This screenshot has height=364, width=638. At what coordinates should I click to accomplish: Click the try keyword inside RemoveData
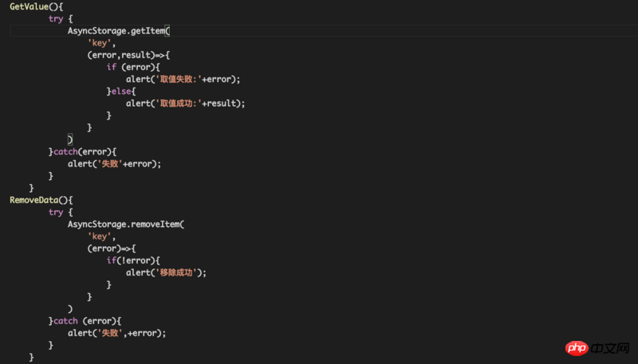(55, 213)
